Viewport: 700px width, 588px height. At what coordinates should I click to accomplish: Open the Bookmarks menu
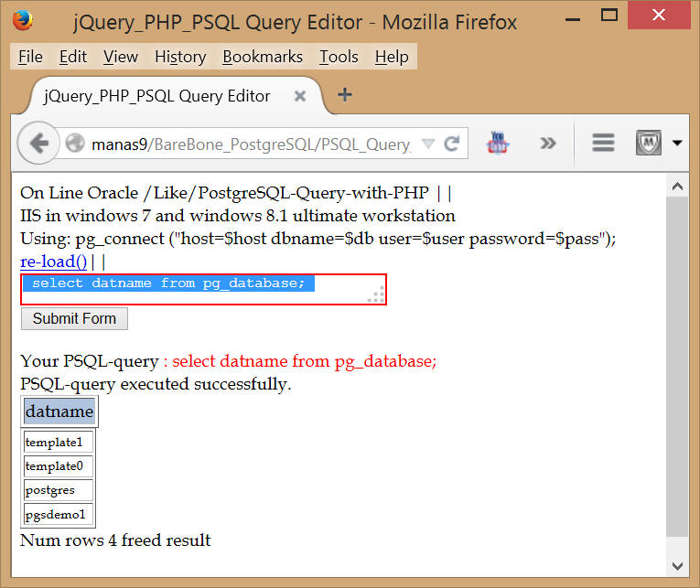coord(263,57)
